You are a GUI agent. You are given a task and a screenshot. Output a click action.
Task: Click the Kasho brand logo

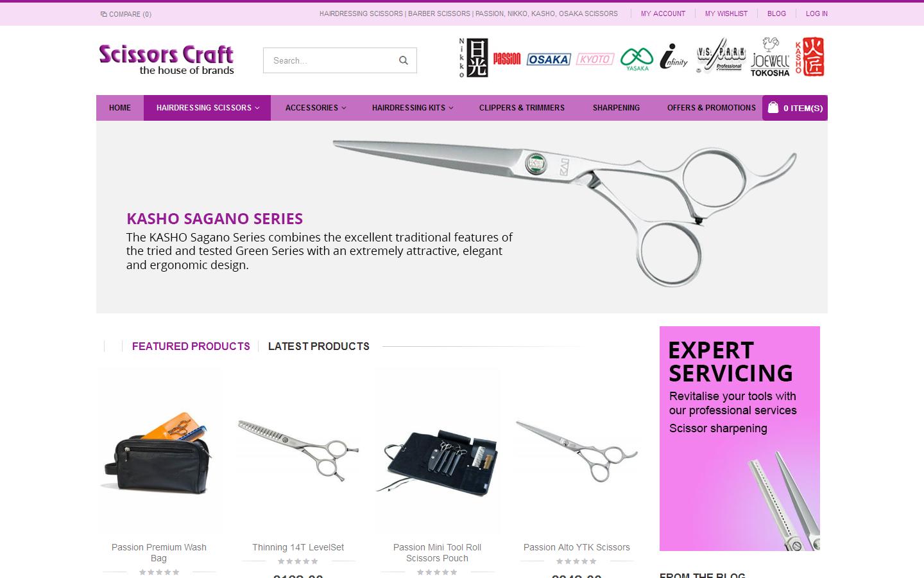[x=810, y=57]
